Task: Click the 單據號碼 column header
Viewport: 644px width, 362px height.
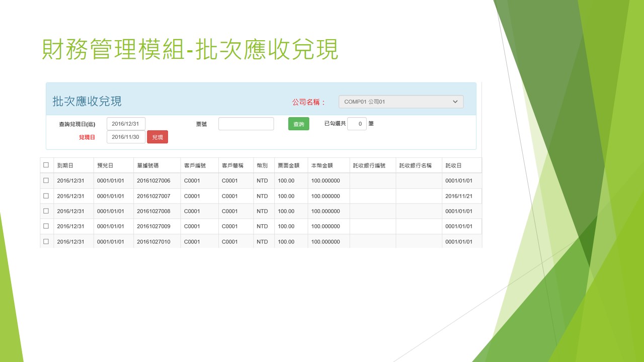Action: [157, 165]
